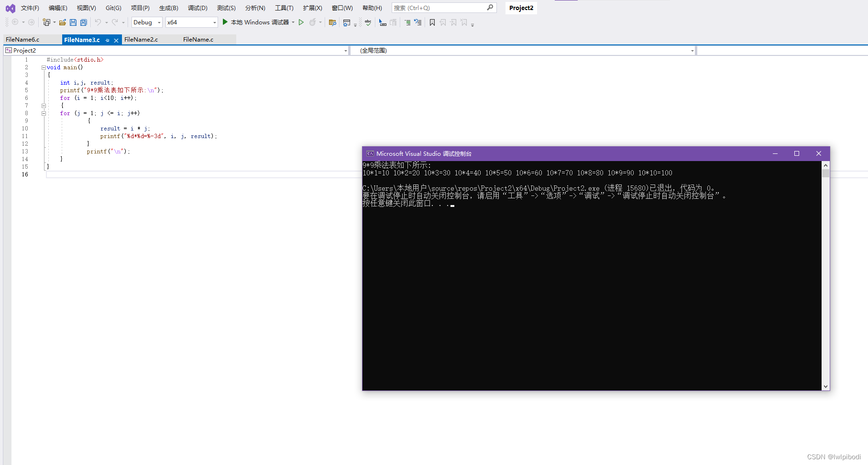868x465 pixels.
Task: Save the current file with the floppy icon
Action: pyautogui.click(x=73, y=22)
